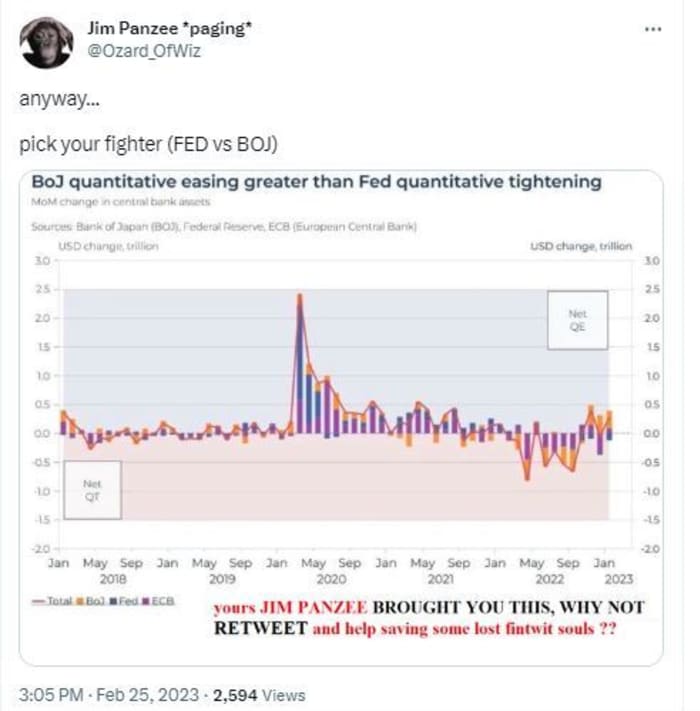Click the RETWEET caption text in image
The height and width of the screenshot is (711, 700).
(x=261, y=628)
